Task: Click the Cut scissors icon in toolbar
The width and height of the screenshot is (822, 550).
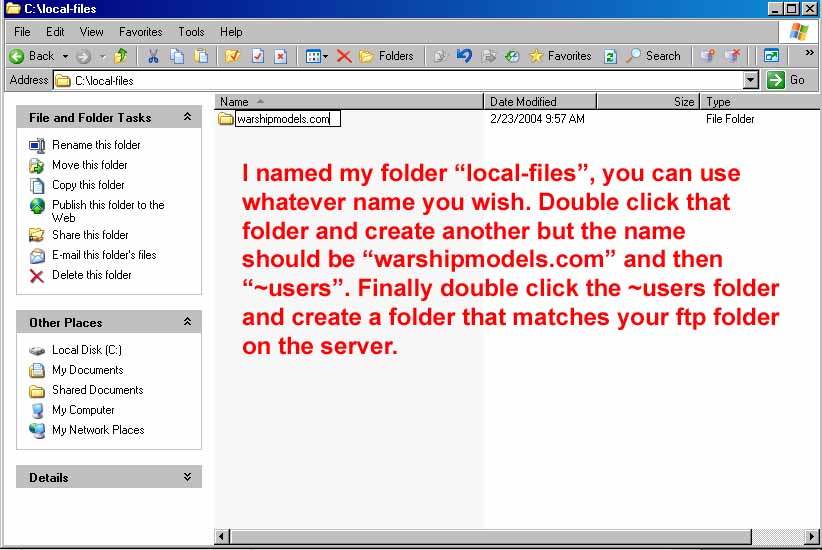Action: point(153,56)
